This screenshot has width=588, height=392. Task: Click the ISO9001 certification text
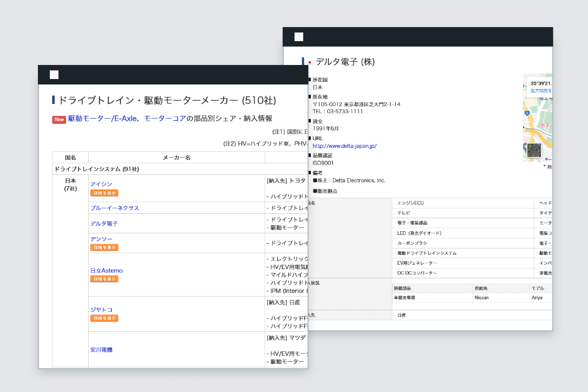[x=323, y=163]
